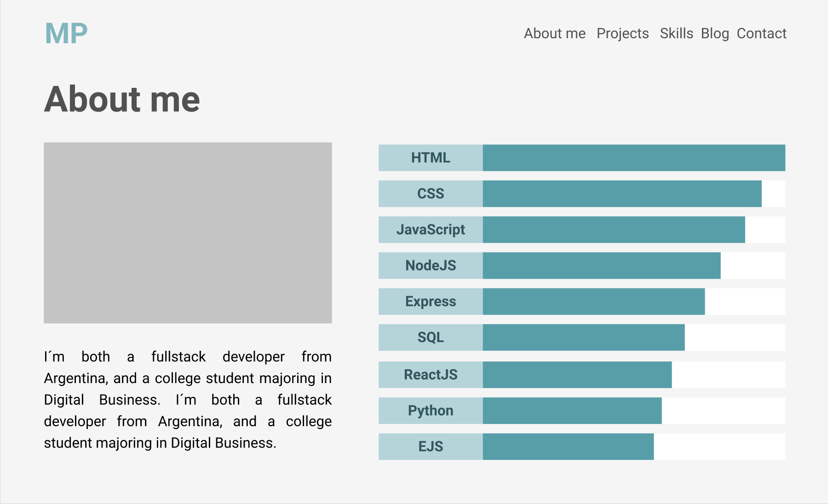The height and width of the screenshot is (504, 828).
Task: Open the Skills nav link
Action: (676, 34)
